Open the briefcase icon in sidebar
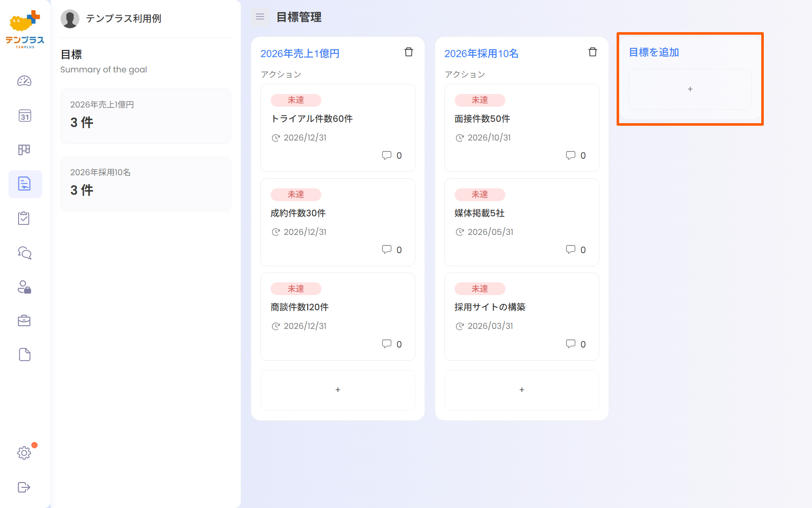The height and width of the screenshot is (508, 812). (24, 320)
